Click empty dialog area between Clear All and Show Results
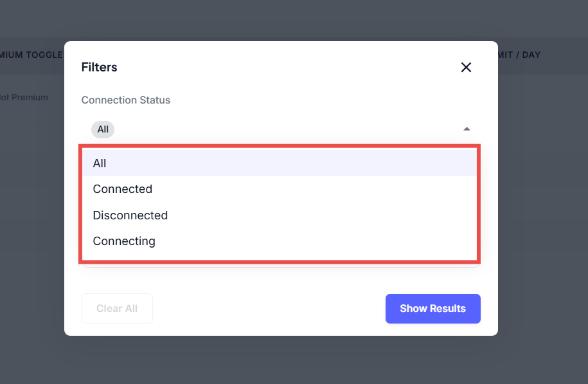 pos(270,309)
